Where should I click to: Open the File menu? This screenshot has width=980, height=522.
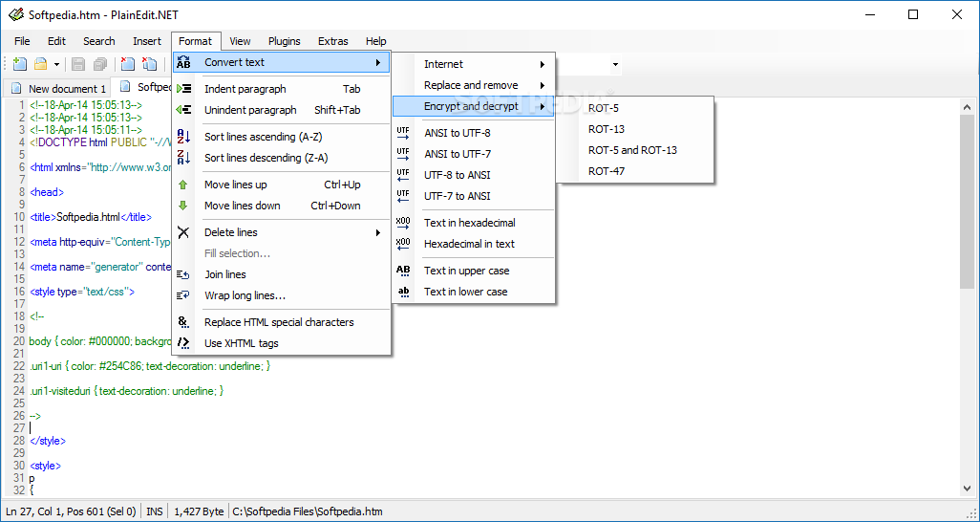coord(22,41)
